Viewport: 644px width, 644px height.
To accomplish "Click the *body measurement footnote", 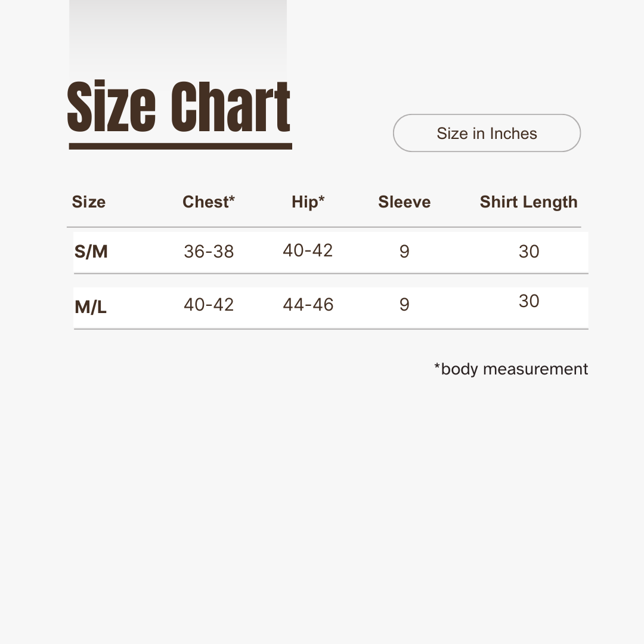I will [511, 369].
